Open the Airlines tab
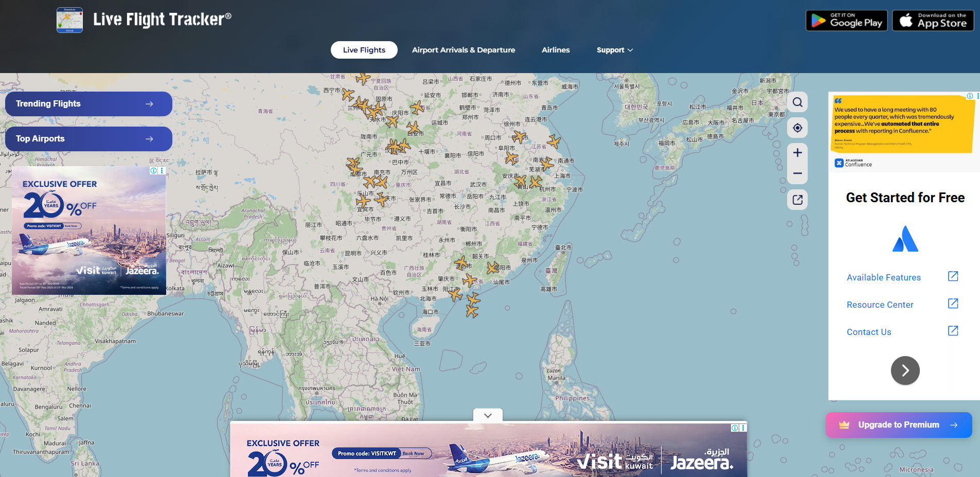 (x=556, y=50)
